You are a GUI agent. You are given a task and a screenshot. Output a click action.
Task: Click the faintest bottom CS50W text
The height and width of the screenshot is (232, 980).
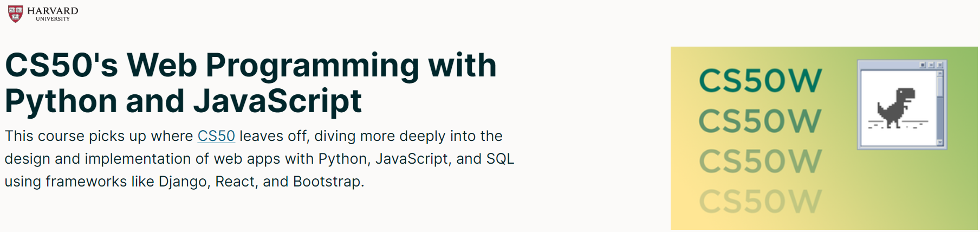(x=760, y=201)
